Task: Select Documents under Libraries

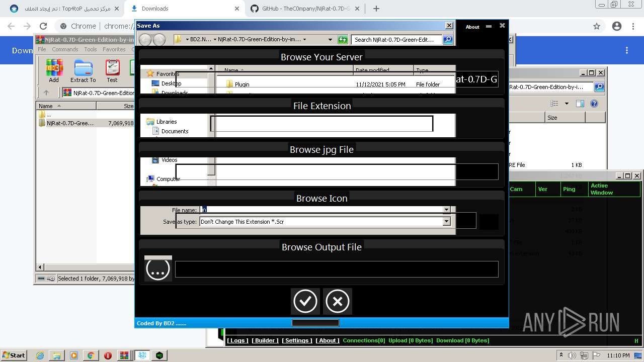Action: point(175,131)
